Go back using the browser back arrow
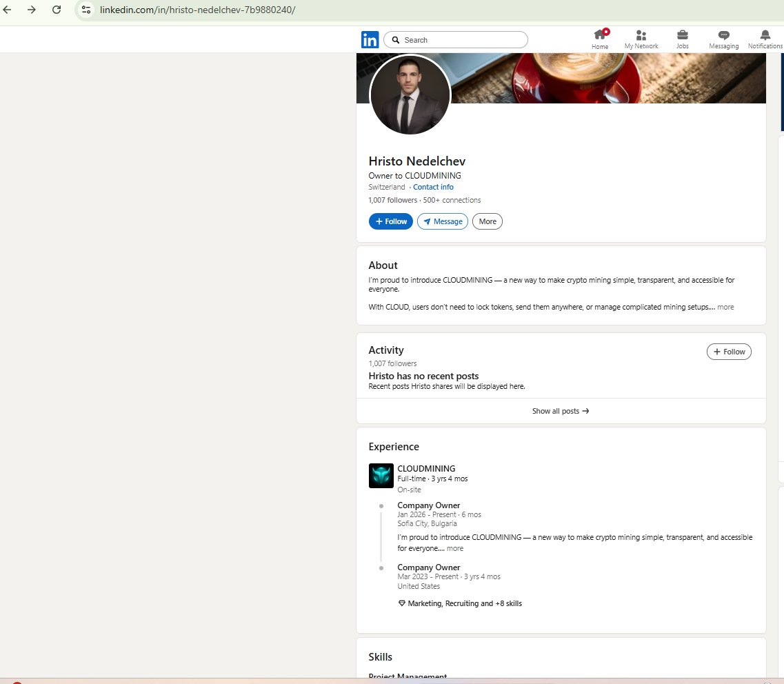This screenshot has height=684, width=784. coord(7,10)
